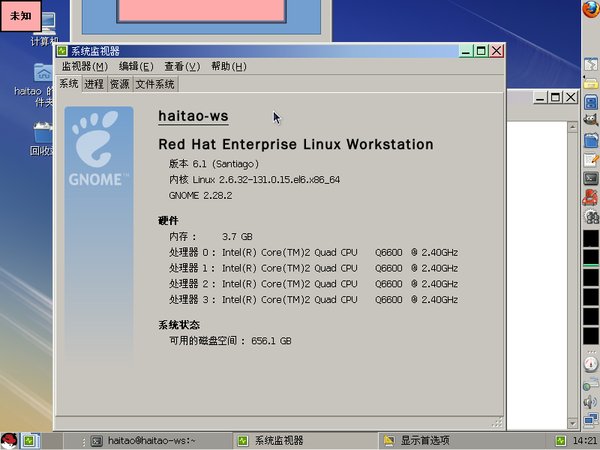Click the gauge dial applet in side panel
Screen dimensions: 600x450
(591, 364)
